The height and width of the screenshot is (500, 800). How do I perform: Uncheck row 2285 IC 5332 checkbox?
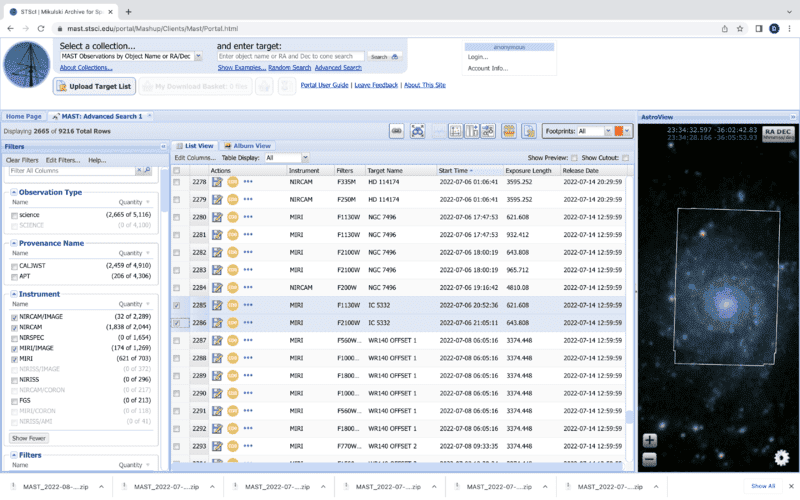point(177,306)
